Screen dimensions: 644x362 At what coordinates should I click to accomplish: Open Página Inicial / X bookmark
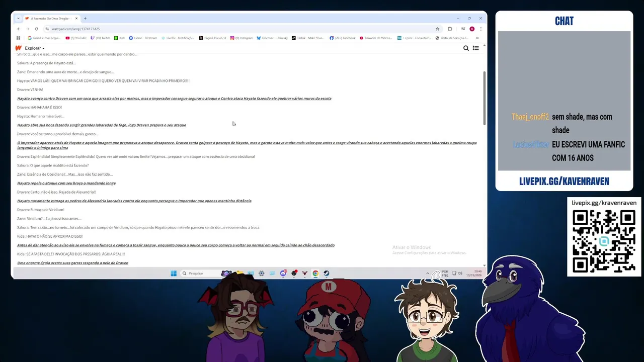(x=212, y=38)
